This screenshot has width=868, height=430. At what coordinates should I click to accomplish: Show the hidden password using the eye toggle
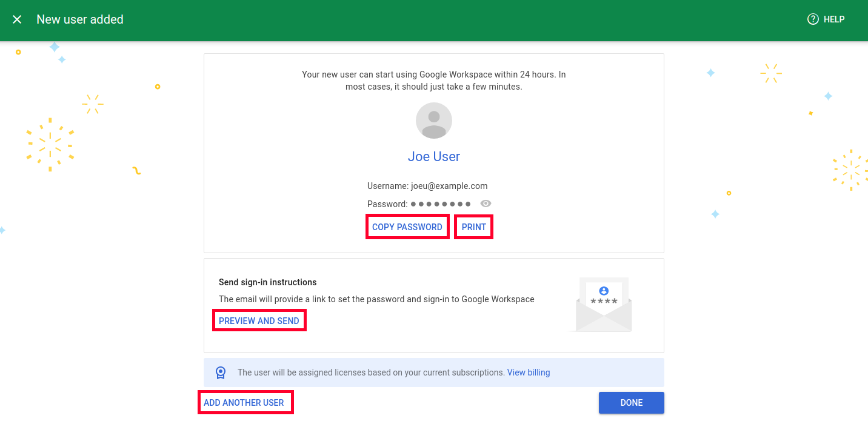486,203
